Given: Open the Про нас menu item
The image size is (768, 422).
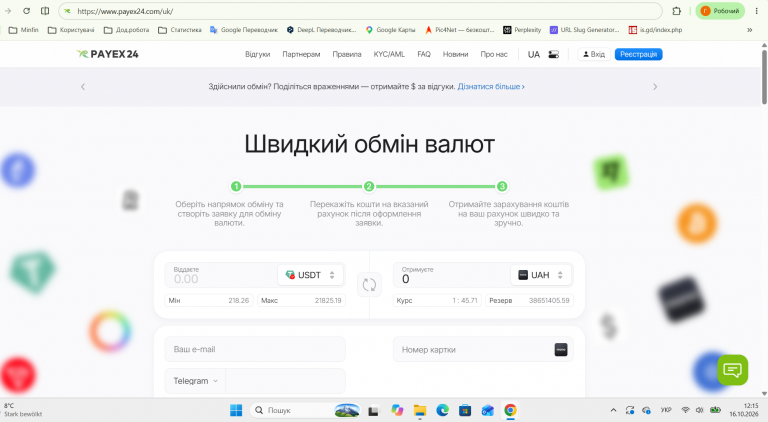Looking at the screenshot, I should (x=494, y=54).
